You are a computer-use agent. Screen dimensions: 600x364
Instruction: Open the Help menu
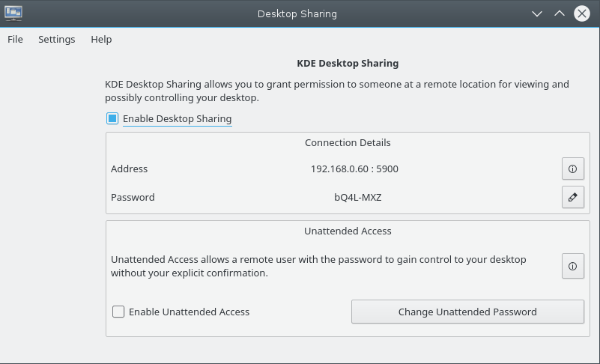coord(101,40)
